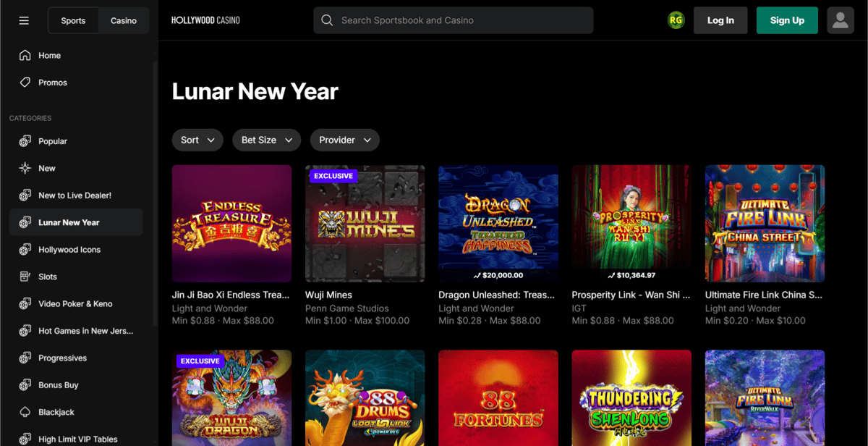Open the RG responsible gaming badge
Screen dimensions: 868x446
tap(676, 20)
